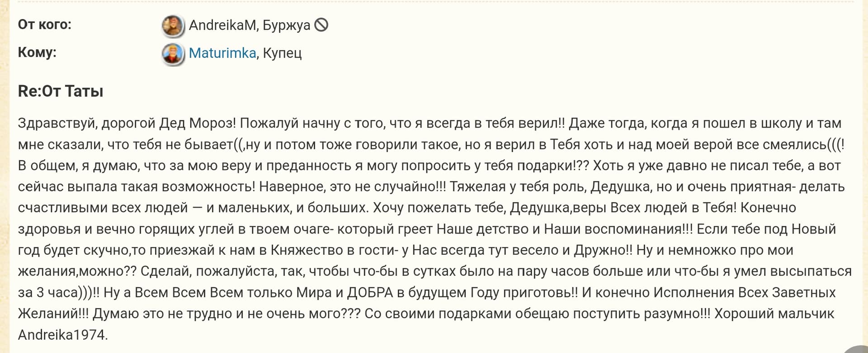
Task: Click the "От кого:" label
Action: click(x=44, y=24)
